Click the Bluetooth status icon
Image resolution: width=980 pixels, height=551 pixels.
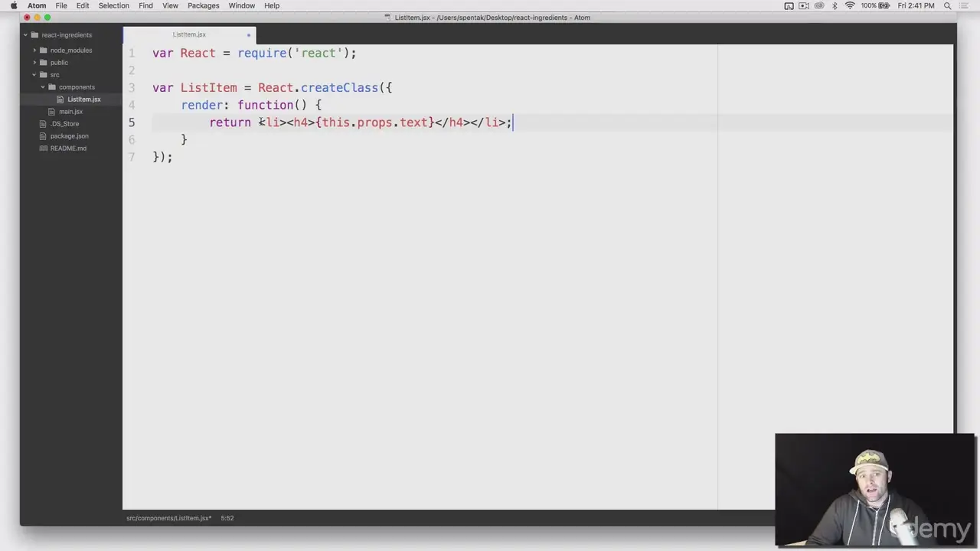(x=835, y=5)
